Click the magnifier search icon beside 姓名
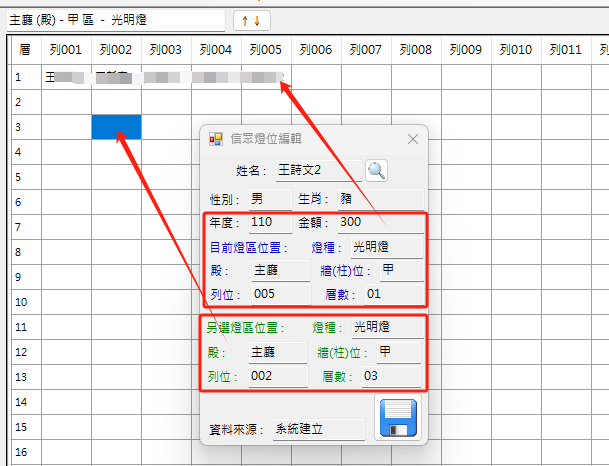Viewport: 609px width, 466px height. coord(376,170)
